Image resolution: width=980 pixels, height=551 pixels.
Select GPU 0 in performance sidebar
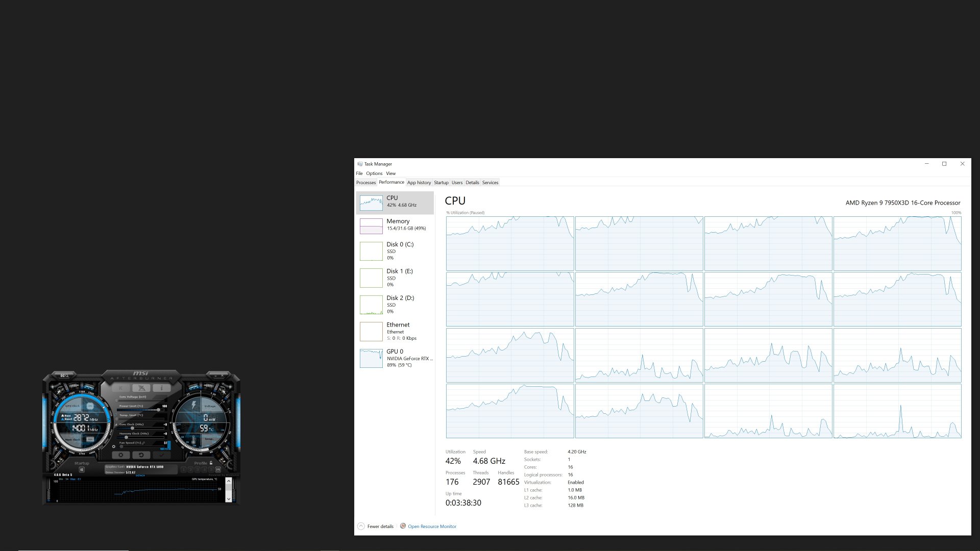coord(395,358)
